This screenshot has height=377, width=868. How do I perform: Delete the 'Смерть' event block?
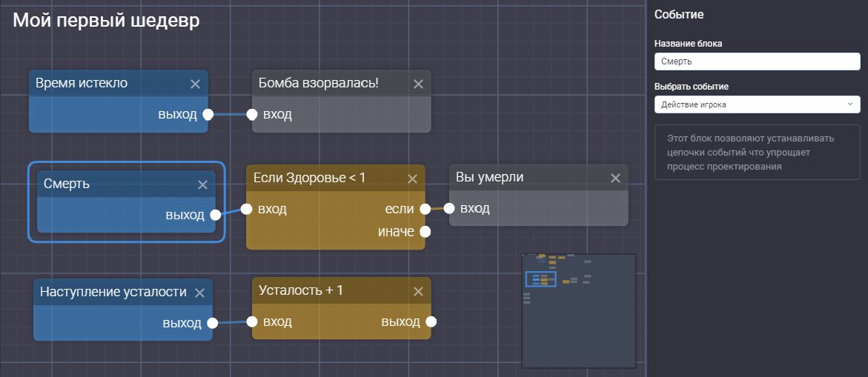click(x=202, y=184)
